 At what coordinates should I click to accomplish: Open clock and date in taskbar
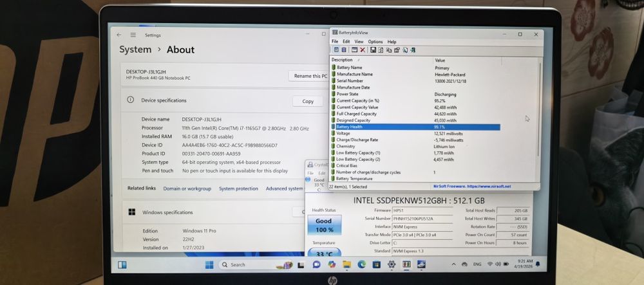pyautogui.click(x=524, y=264)
